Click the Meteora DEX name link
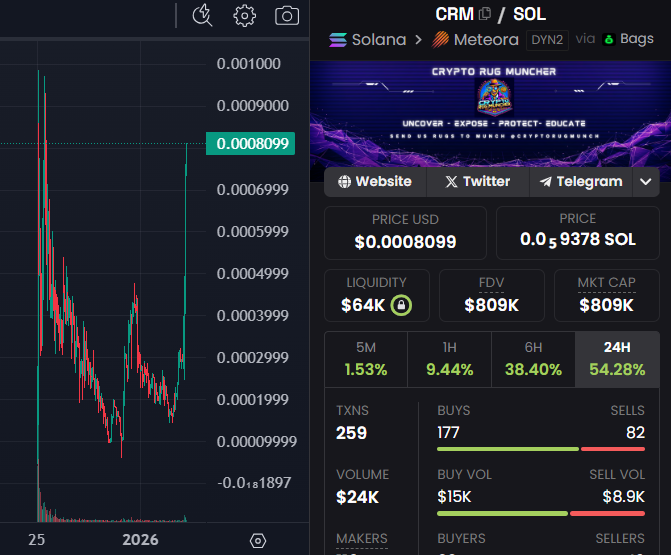The image size is (671, 555). click(x=486, y=40)
